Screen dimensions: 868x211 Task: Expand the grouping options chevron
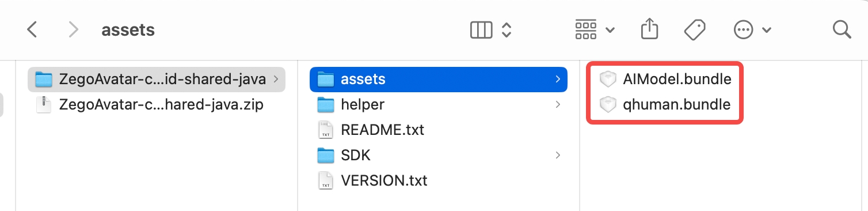point(610,30)
